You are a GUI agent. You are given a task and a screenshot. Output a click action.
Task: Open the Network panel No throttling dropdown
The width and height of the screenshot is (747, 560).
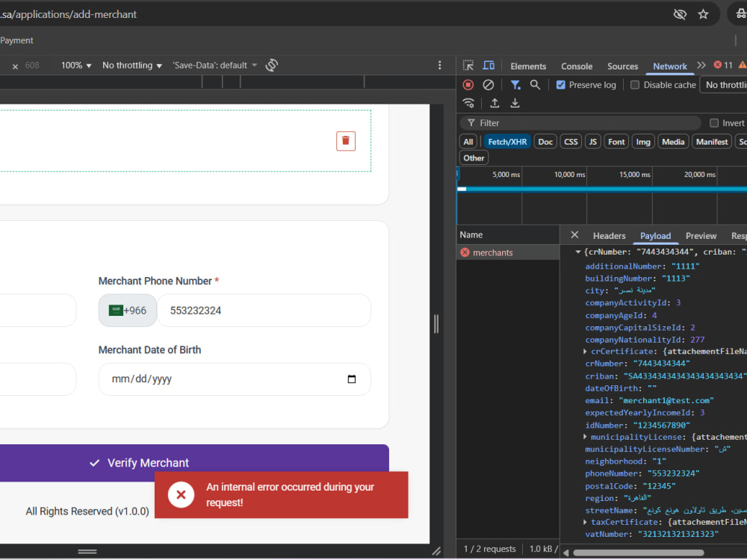click(724, 85)
